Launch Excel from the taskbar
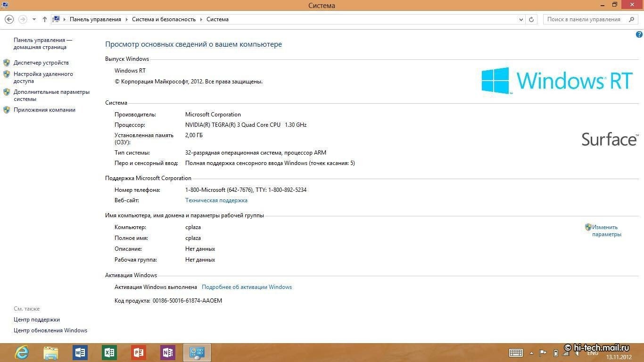The image size is (644, 362). 109,353
